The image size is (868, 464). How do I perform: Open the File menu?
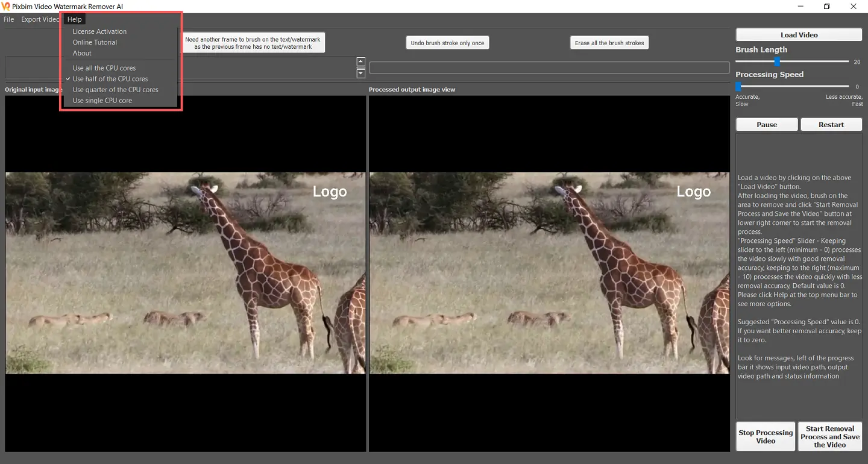pos(8,19)
